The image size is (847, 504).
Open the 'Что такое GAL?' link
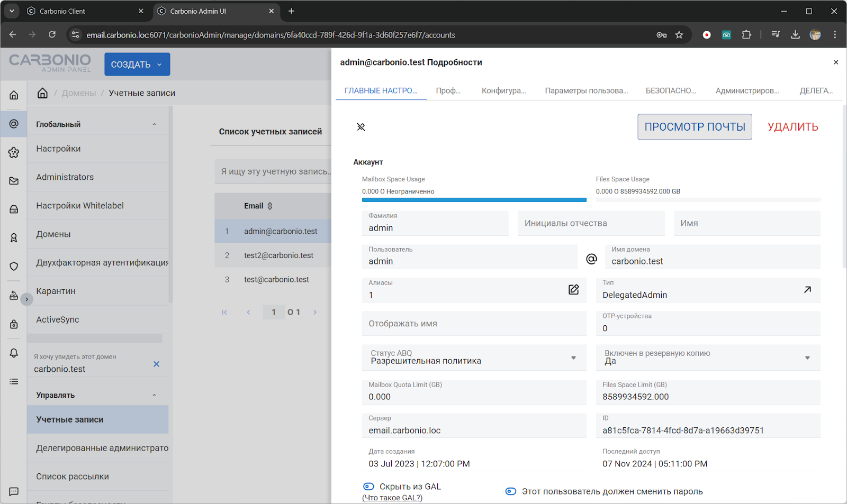392,498
